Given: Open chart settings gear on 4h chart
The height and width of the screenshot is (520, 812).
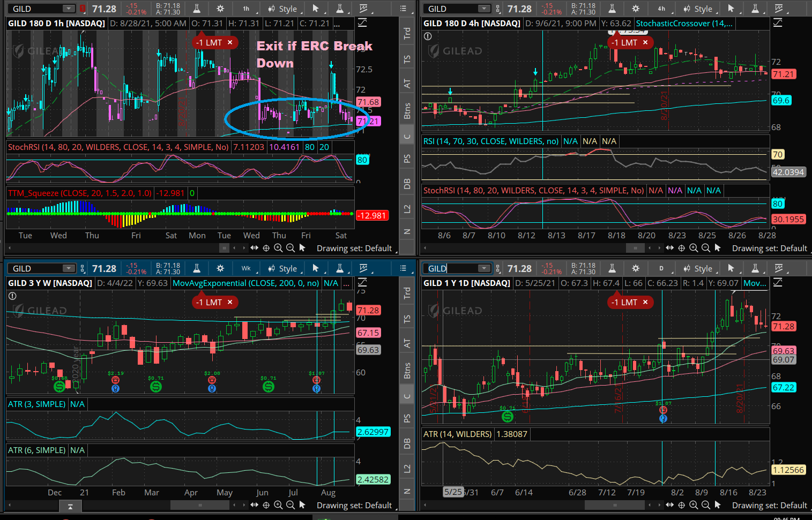Looking at the screenshot, I should pyautogui.click(x=636, y=9).
